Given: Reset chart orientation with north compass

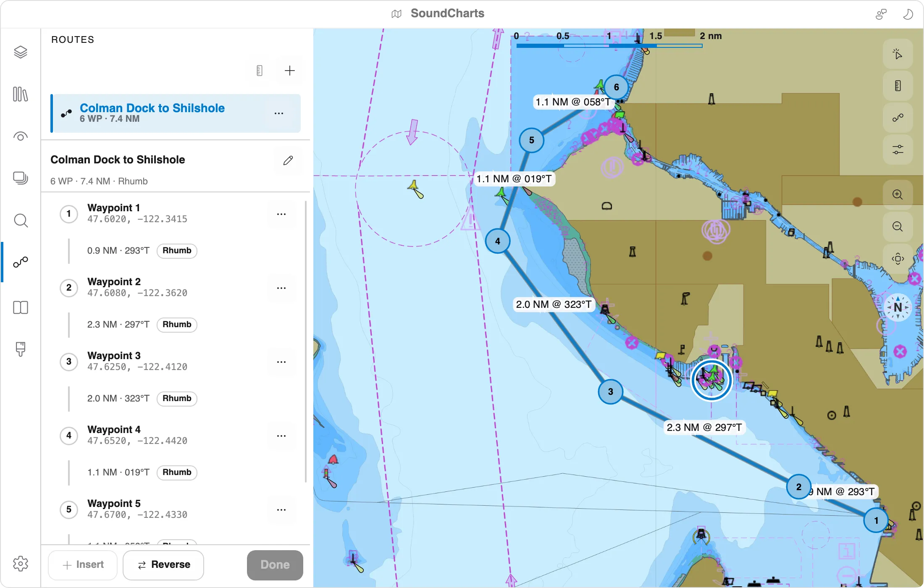Looking at the screenshot, I should click(x=898, y=307).
